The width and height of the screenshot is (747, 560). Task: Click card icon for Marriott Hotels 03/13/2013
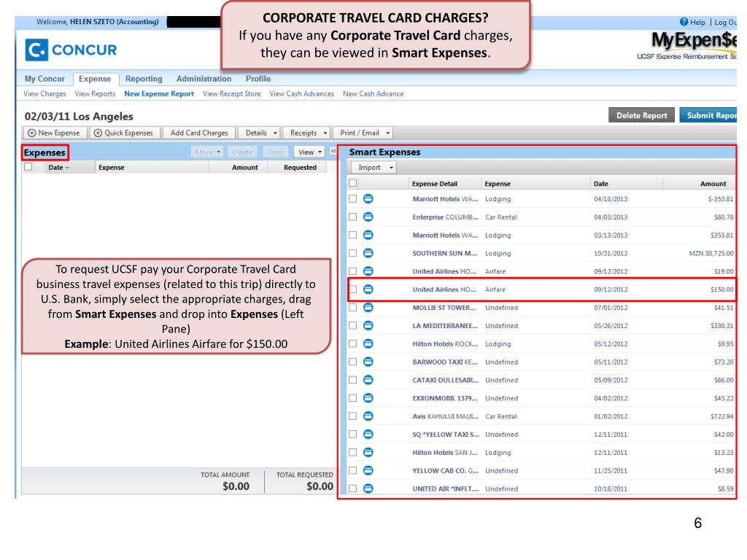(368, 236)
